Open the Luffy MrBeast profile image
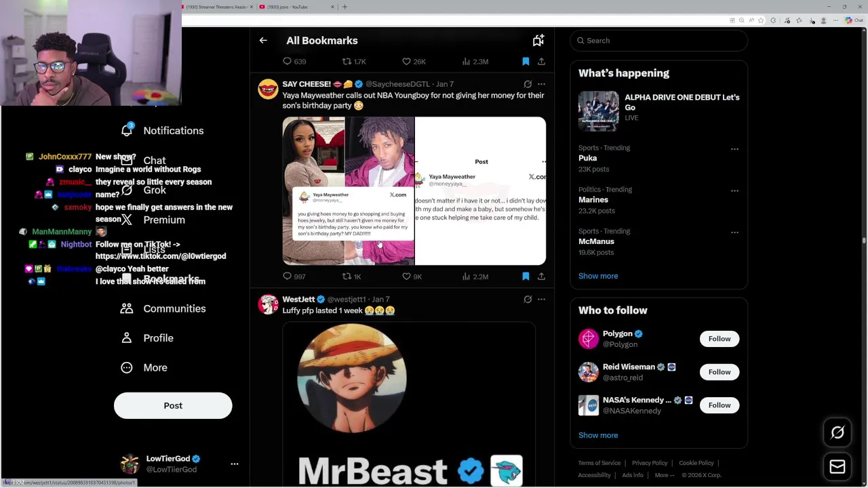Image resolution: width=868 pixels, height=488 pixels. 409,405
